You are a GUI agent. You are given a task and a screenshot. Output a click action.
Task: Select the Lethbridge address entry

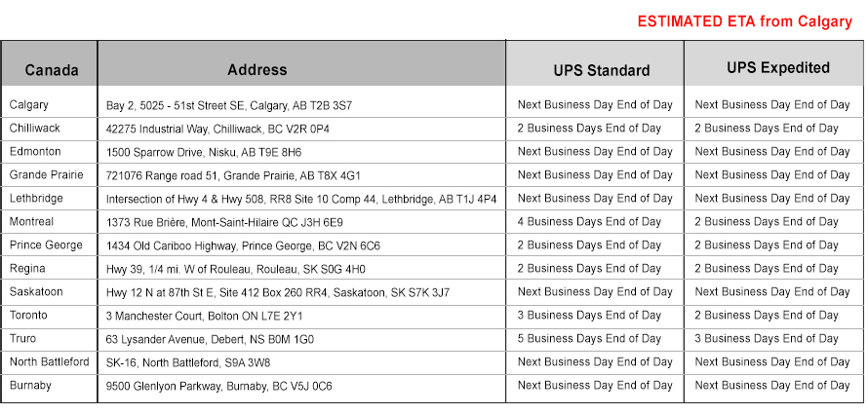tap(301, 199)
